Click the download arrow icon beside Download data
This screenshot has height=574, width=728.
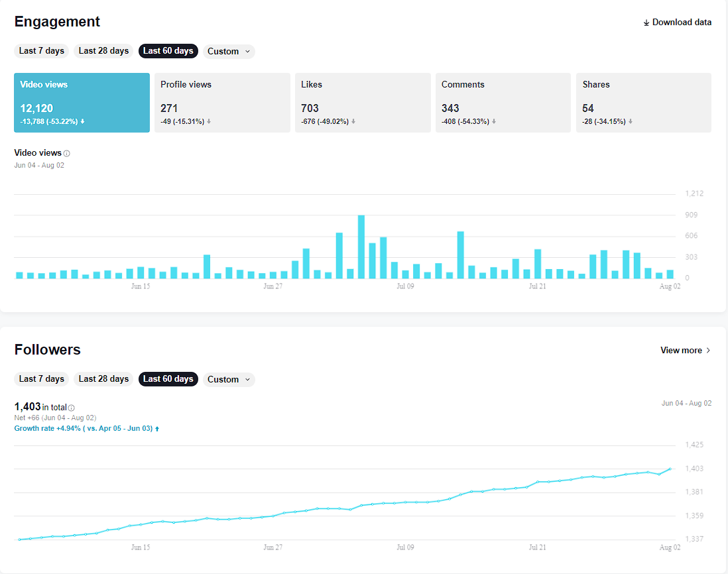coord(646,23)
